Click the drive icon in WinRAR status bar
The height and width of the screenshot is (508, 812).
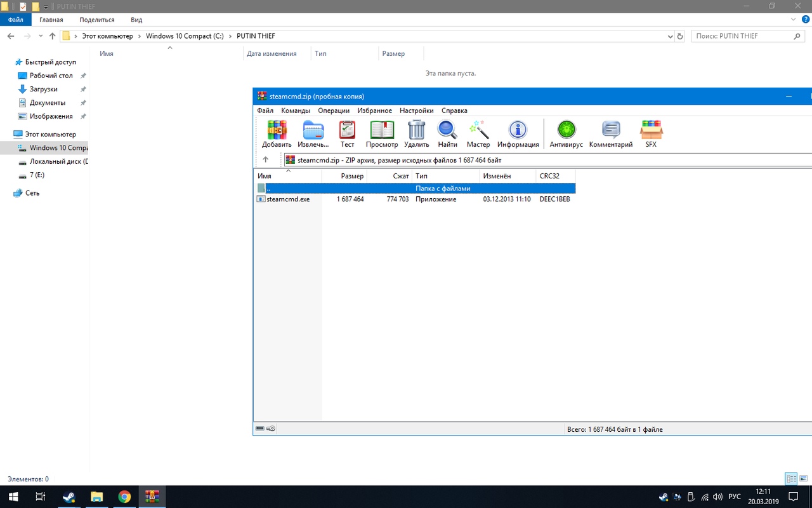pos(260,429)
